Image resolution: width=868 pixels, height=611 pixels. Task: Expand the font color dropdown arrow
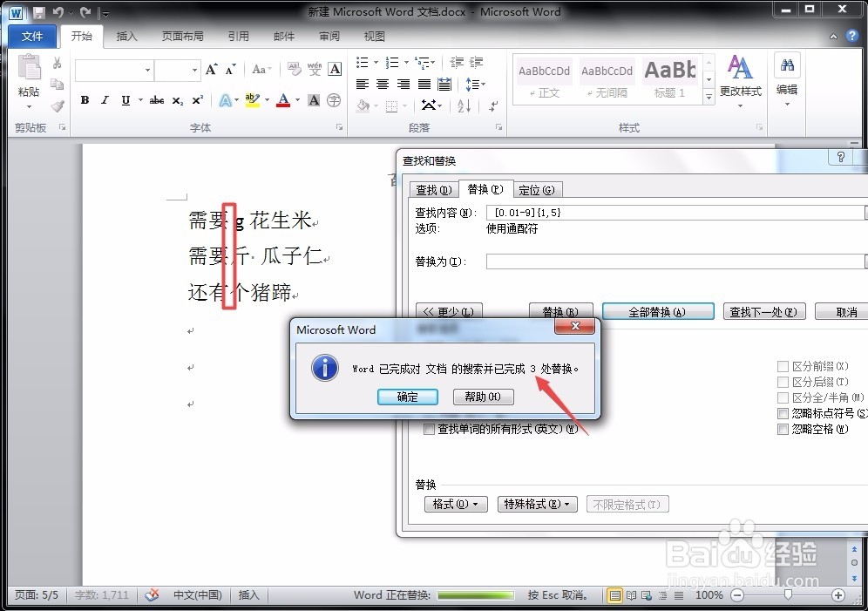click(x=298, y=100)
